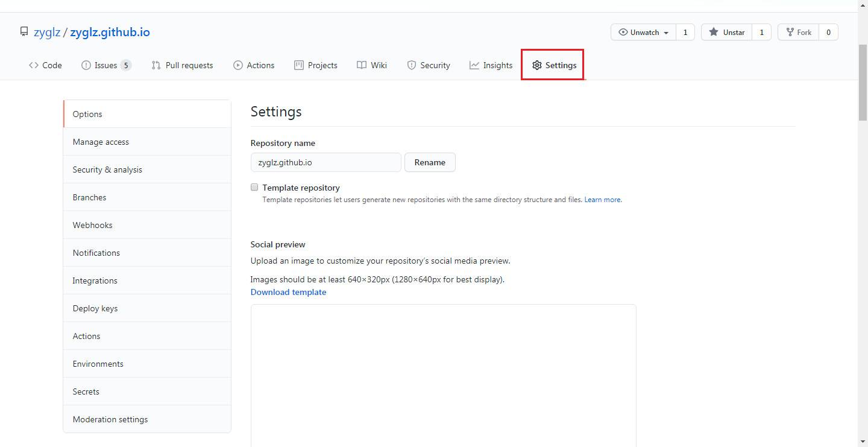Click the Repository name input field
Viewport: 868px width, 447px height.
click(x=325, y=162)
